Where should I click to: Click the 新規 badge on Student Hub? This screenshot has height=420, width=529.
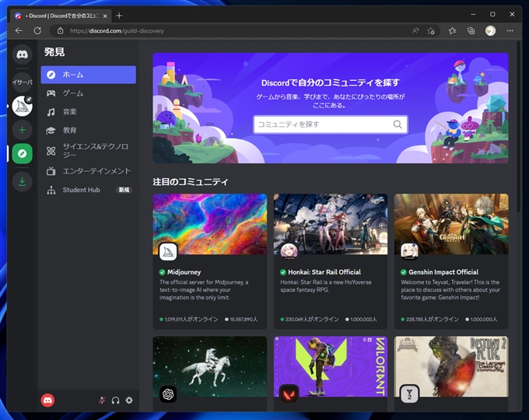(124, 190)
